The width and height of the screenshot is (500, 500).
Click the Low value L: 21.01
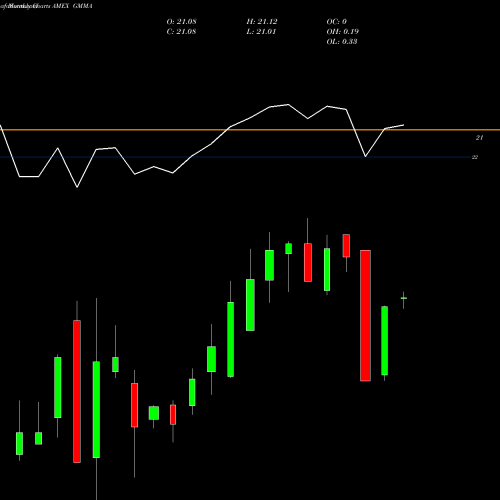pos(261,32)
